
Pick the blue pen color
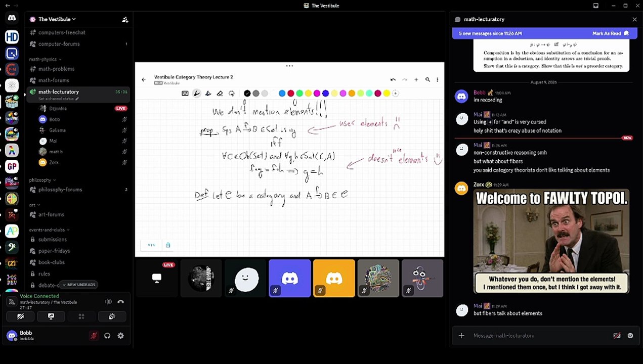(282, 94)
